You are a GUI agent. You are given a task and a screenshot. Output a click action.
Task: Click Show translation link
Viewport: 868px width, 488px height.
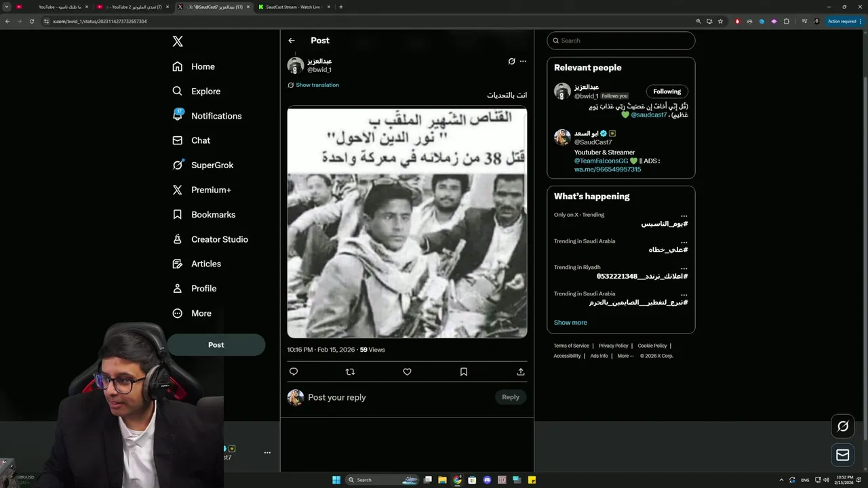coord(317,85)
